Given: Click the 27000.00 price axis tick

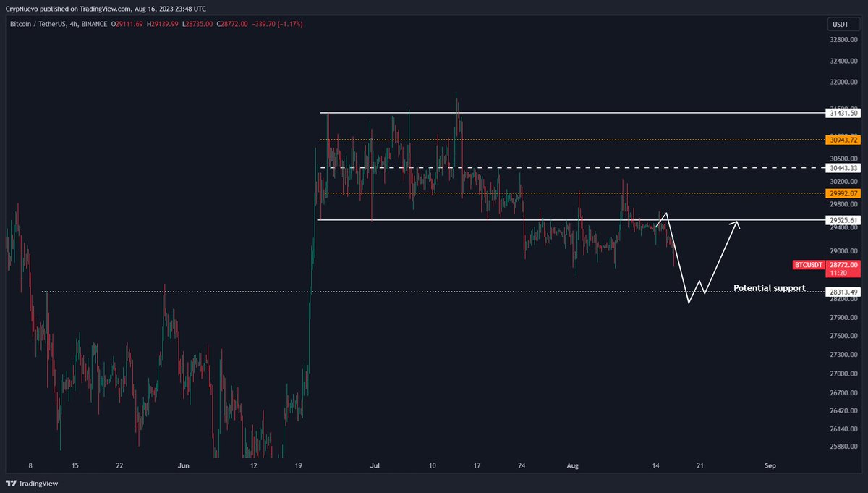Looking at the screenshot, I should (844, 374).
